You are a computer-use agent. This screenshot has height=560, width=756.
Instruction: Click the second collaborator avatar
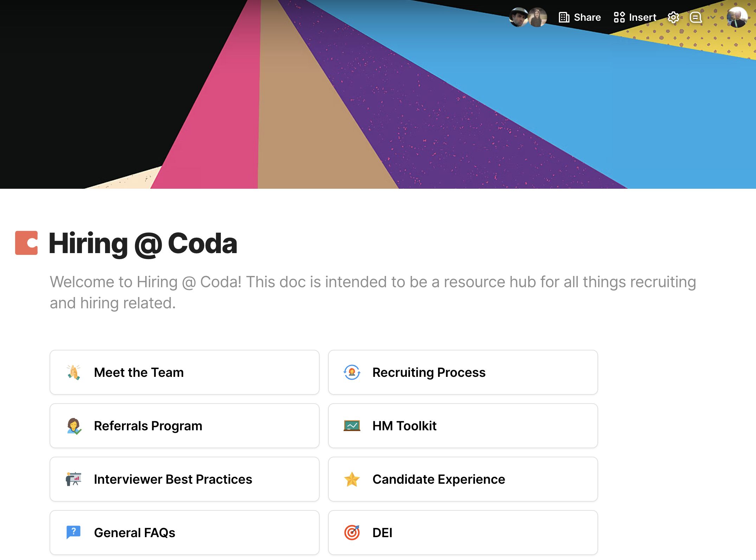click(x=537, y=17)
